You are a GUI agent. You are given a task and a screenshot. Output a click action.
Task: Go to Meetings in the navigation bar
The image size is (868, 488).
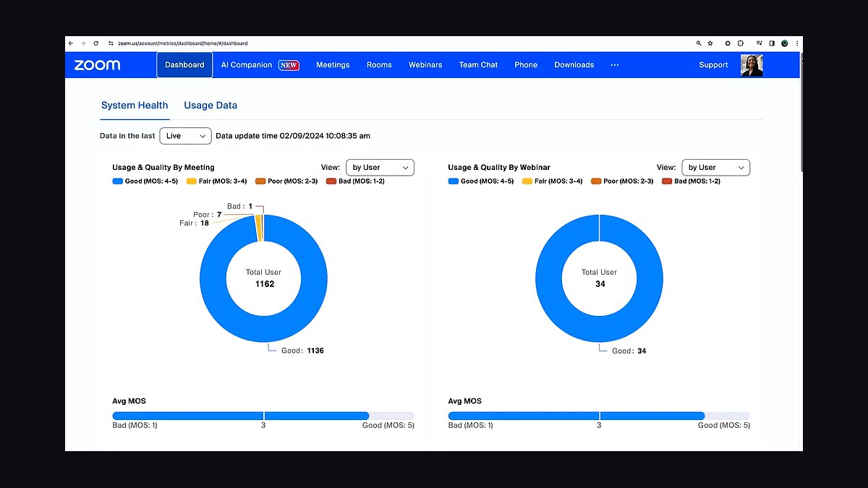click(x=333, y=65)
